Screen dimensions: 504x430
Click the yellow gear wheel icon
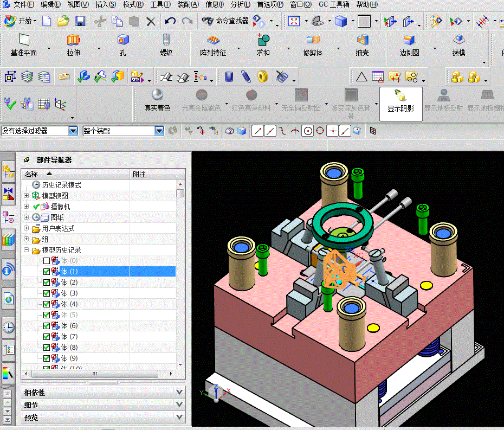pos(263,76)
